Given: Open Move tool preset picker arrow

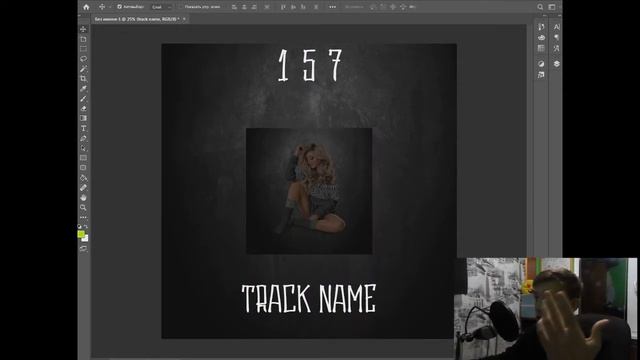Looking at the screenshot, I should 110,7.
